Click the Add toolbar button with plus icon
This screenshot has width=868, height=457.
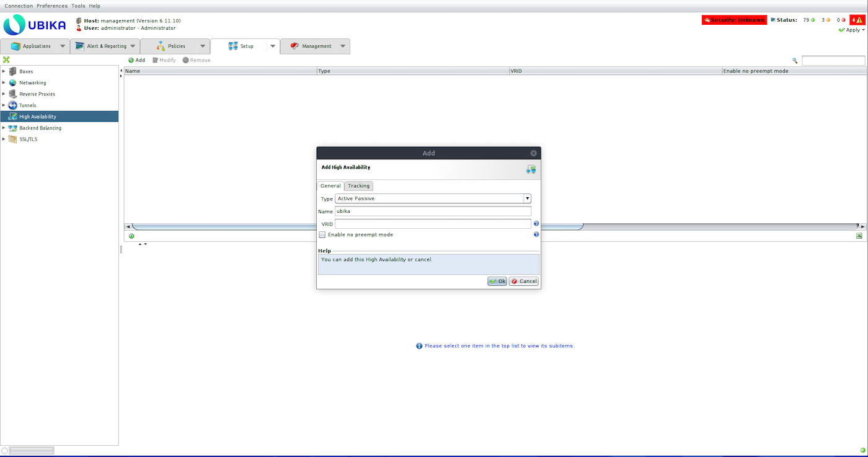136,60
